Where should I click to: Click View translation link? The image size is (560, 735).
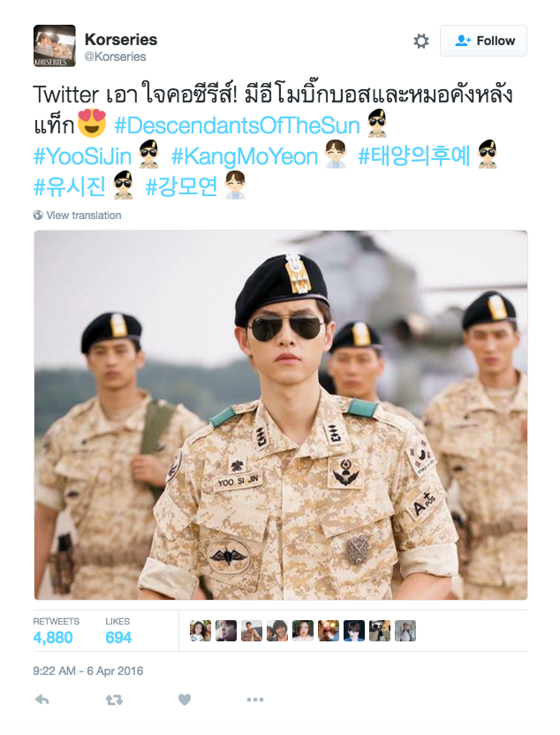(83, 216)
